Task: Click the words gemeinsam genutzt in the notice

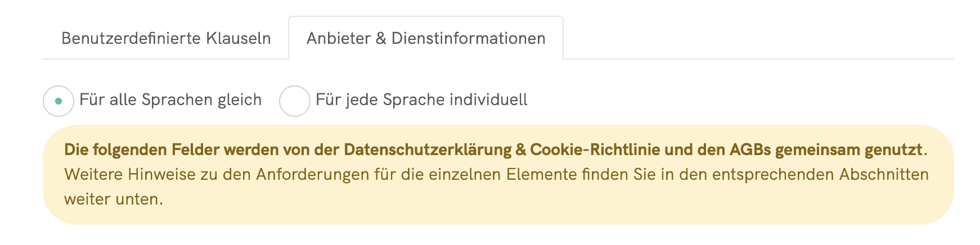Action: coord(849,150)
